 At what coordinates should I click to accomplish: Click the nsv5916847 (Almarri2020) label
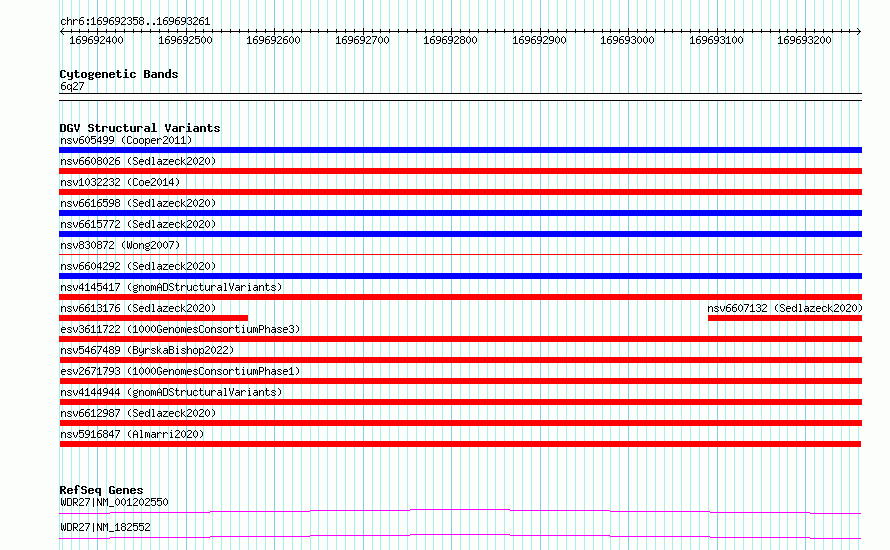coord(132,434)
